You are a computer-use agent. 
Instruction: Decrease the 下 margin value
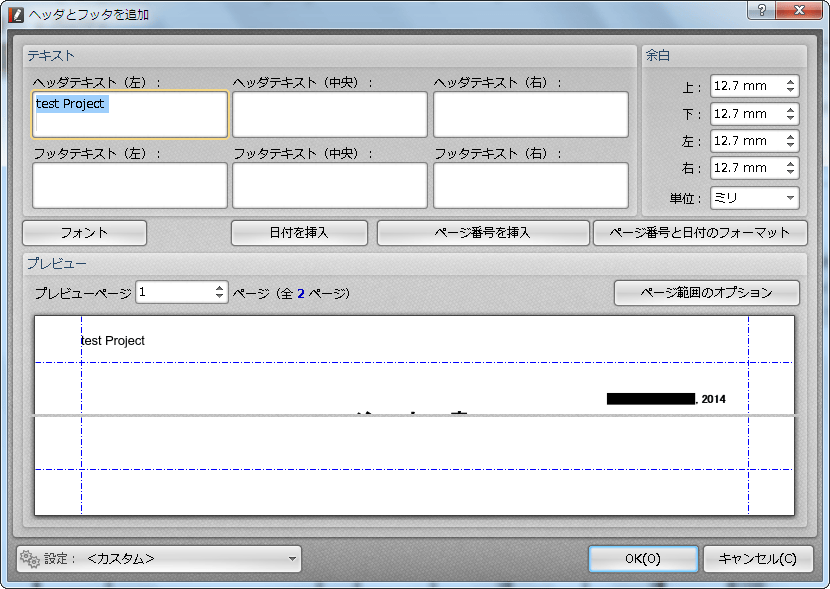pyautogui.click(x=790, y=117)
